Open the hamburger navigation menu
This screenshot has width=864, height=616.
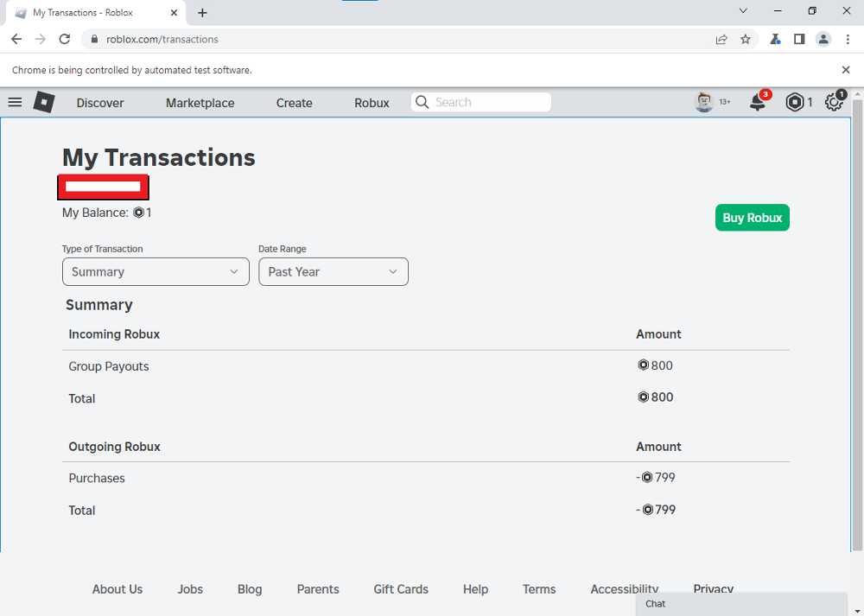tap(15, 102)
